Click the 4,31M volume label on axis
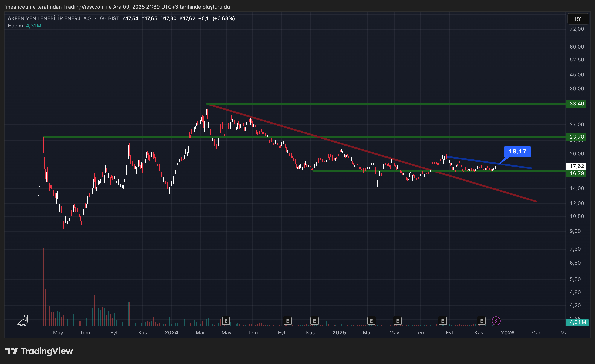595x364 pixels. [577, 322]
